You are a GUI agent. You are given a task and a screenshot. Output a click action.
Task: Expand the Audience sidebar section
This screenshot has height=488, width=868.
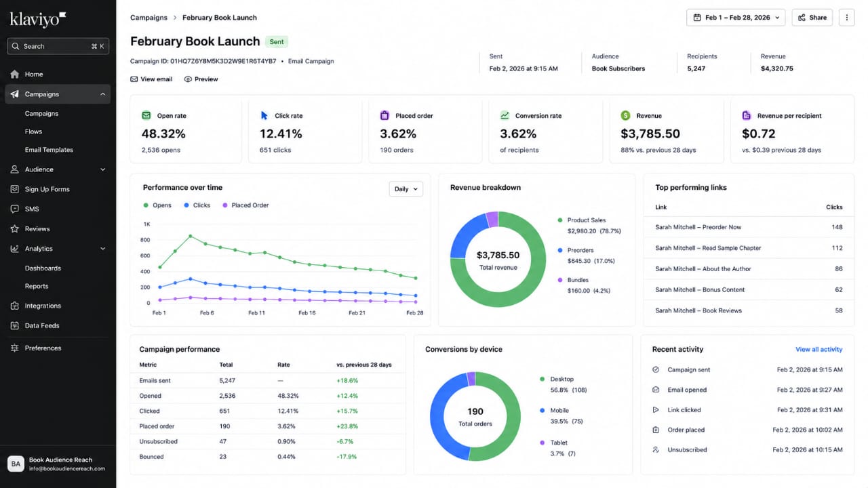(103, 169)
